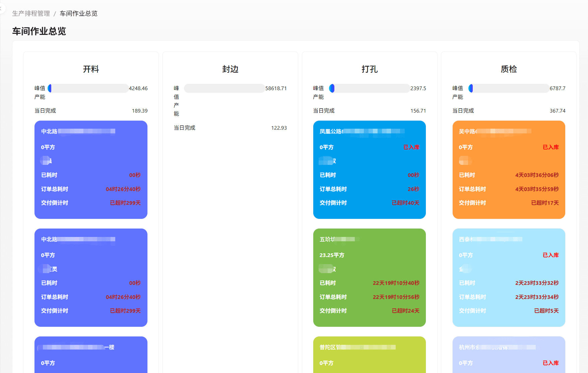Click the 已超时17天 delivery countdown
Screen dimensions: 588x373
click(x=545, y=203)
